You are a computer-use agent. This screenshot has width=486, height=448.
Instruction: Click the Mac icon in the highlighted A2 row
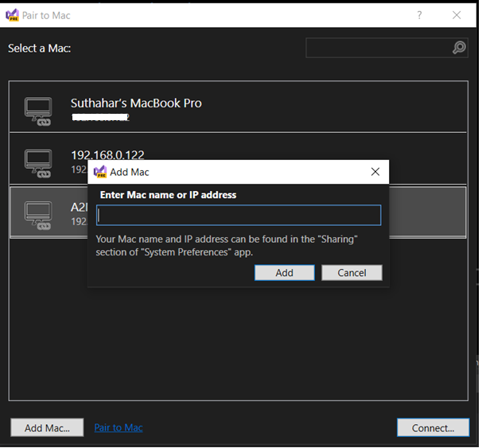pos(38,216)
